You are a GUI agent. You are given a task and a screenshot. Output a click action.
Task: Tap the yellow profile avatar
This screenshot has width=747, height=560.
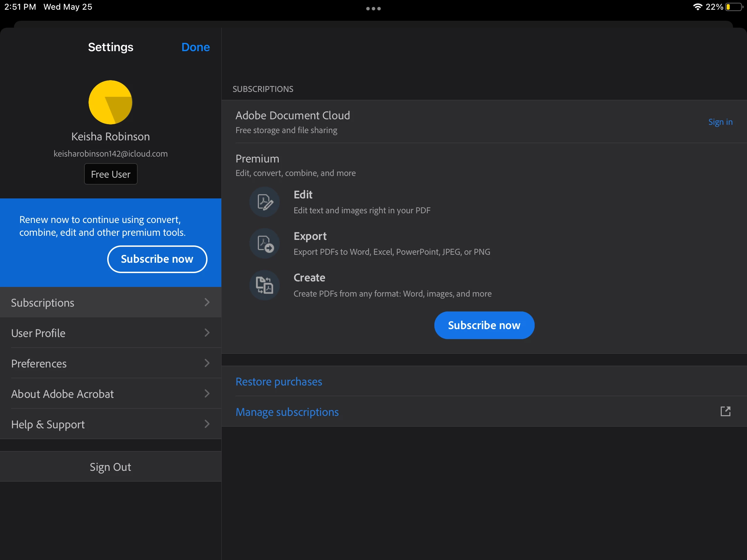point(110,102)
